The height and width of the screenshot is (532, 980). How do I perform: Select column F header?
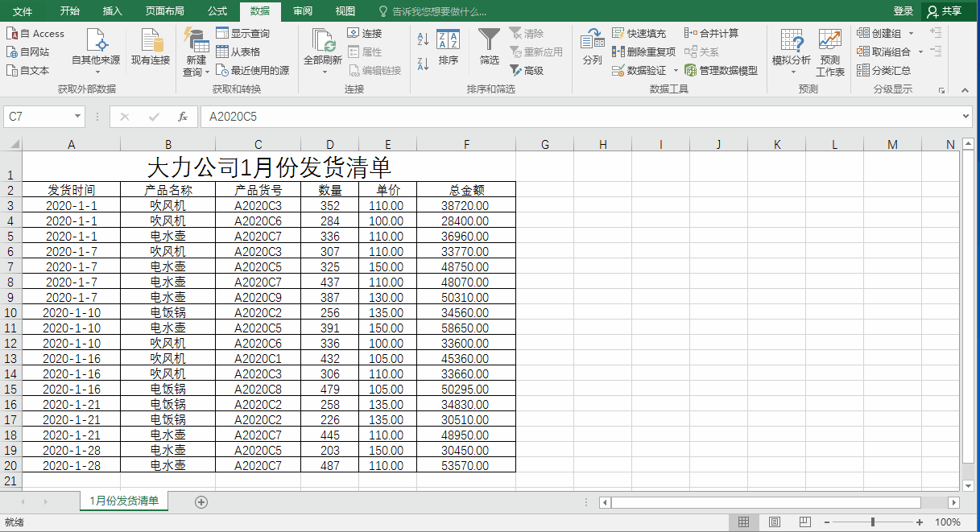[x=466, y=145]
